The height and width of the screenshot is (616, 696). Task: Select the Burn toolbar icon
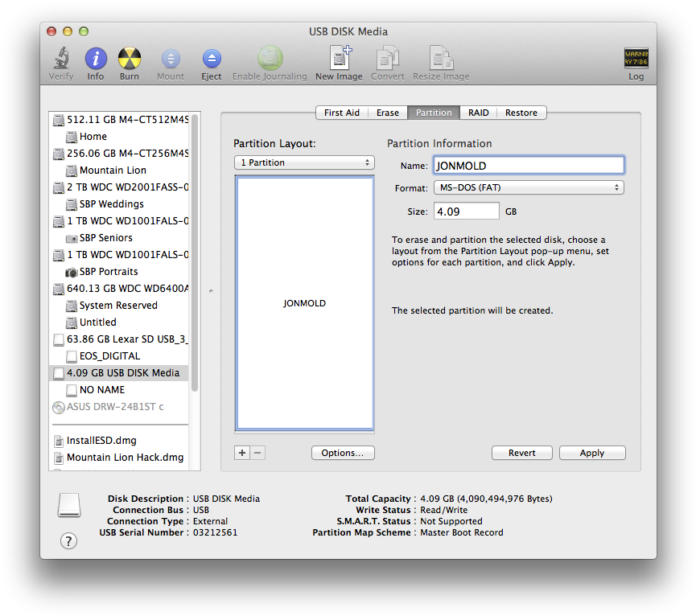[130, 59]
